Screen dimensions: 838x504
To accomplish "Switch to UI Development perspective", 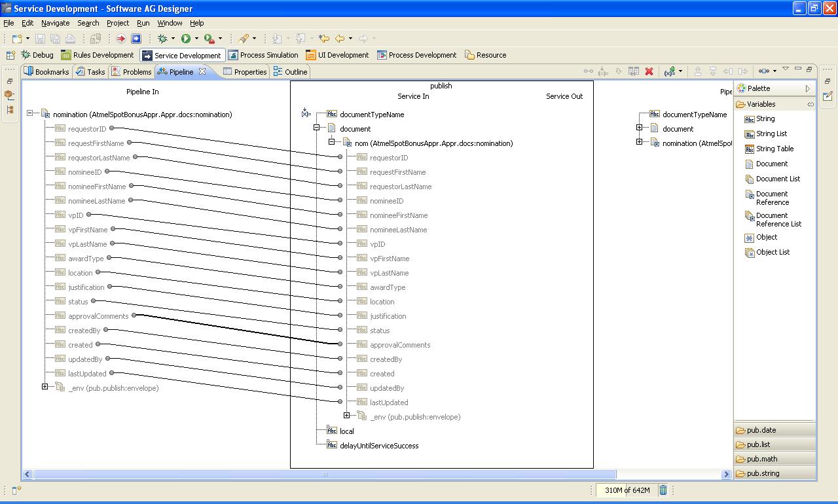I will [337, 55].
